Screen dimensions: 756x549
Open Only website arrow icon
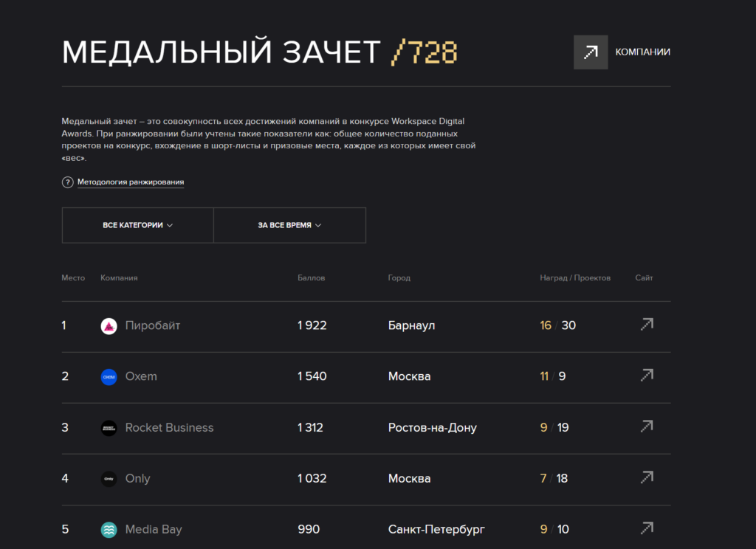pos(647,477)
